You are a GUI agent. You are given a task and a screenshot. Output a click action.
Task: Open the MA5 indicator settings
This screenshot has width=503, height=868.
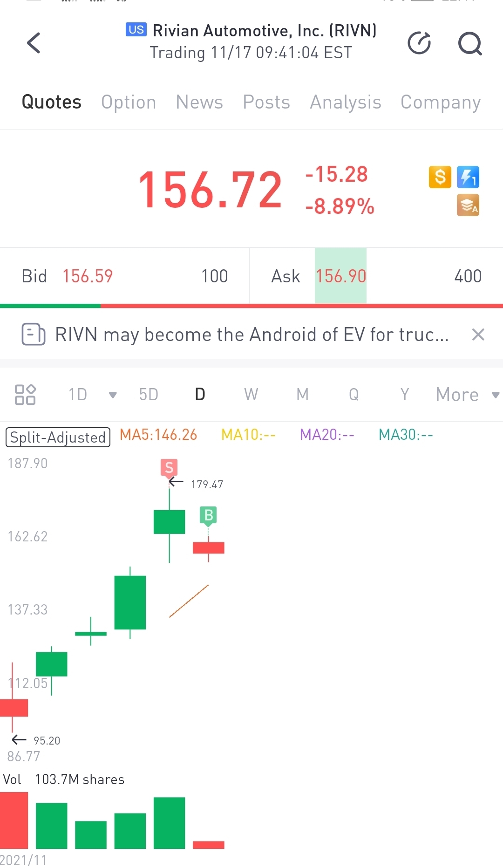[158, 435]
